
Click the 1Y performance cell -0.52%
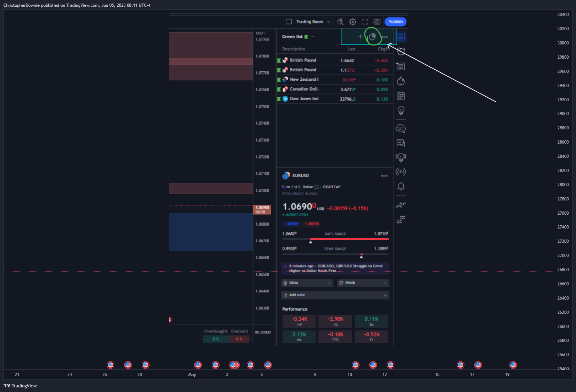tap(371, 337)
